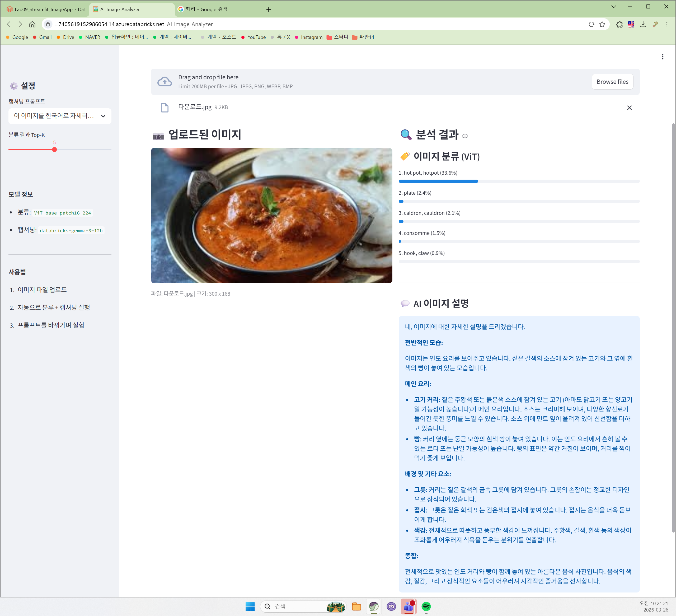Expand the 캡셔닝 프롬프트 dropdown
676x616 pixels.
[60, 116]
